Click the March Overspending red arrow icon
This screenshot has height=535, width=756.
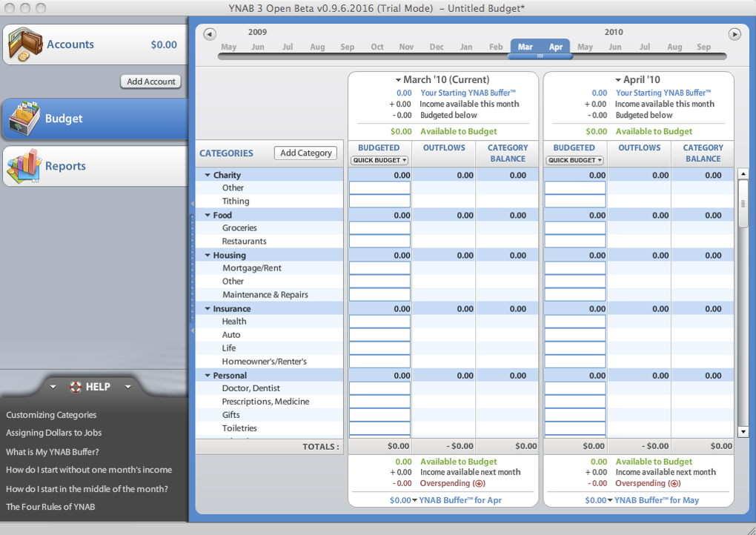[480, 483]
